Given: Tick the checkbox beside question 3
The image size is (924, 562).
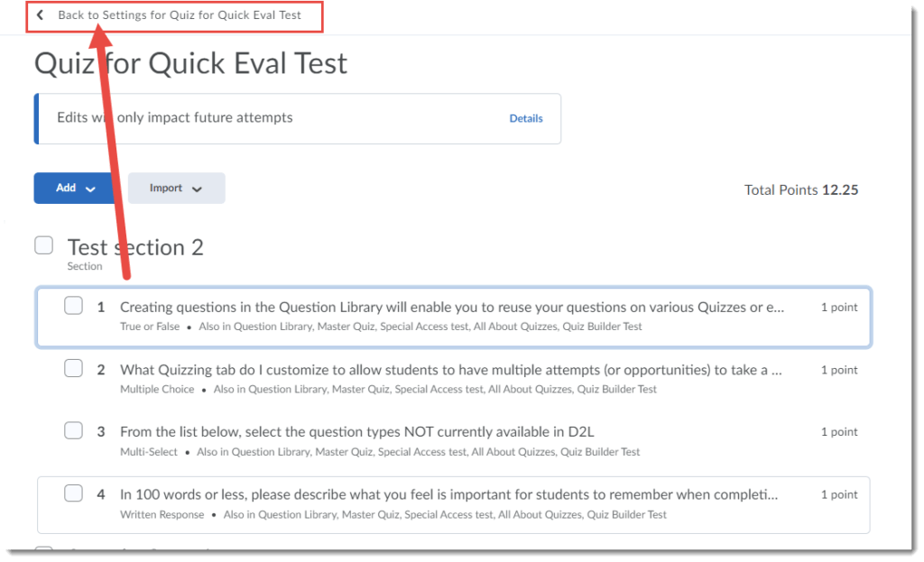Looking at the screenshot, I should click(74, 430).
